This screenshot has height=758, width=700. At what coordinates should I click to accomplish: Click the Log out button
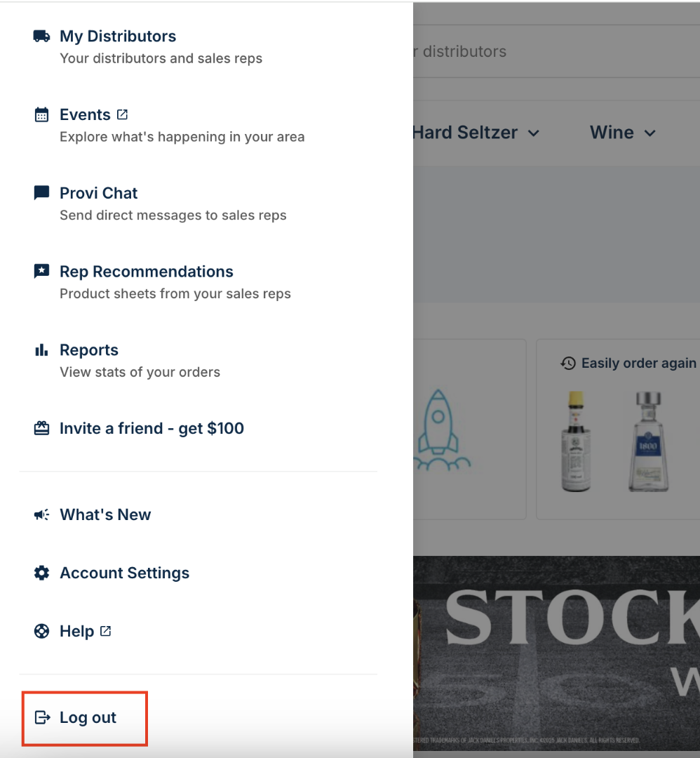tap(84, 717)
